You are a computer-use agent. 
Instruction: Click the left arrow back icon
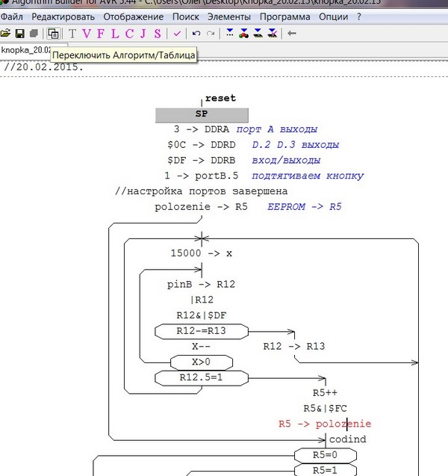[291, 33]
